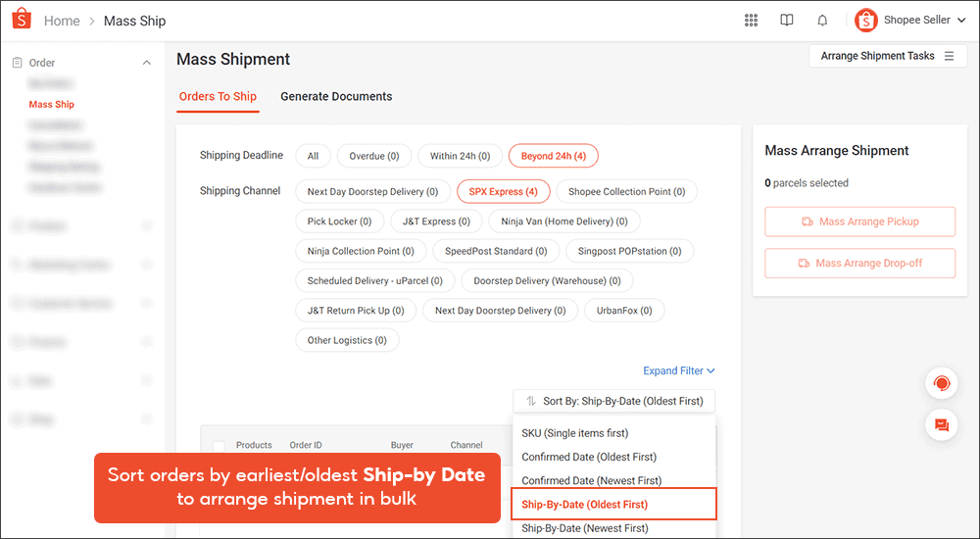This screenshot has height=539, width=980.
Task: Collapse the Order sidebar section
Action: pyautogui.click(x=147, y=63)
